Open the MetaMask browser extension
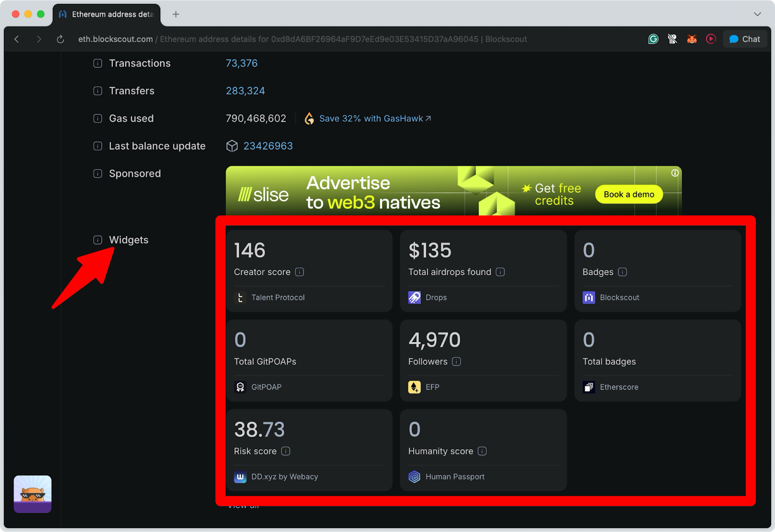 692,39
